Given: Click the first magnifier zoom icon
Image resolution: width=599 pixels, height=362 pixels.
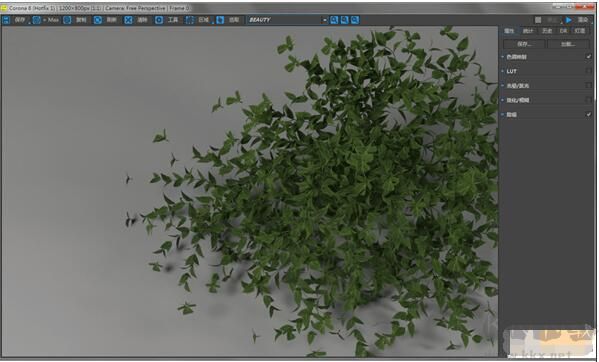Looking at the screenshot, I should click(x=334, y=20).
